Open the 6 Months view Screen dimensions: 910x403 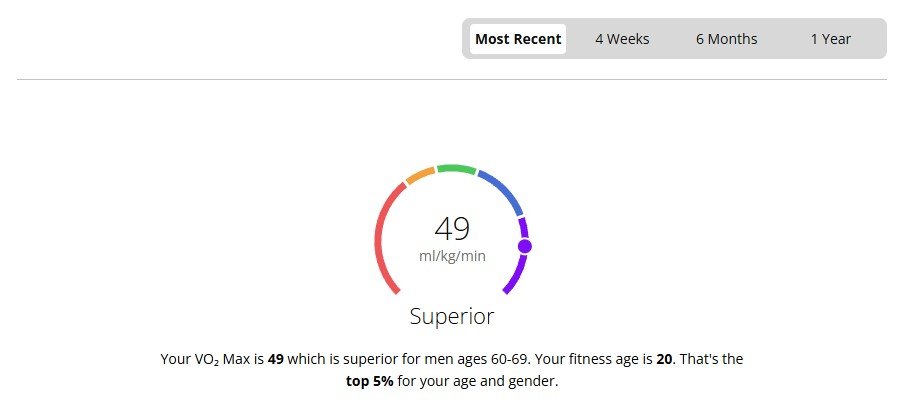tap(727, 39)
